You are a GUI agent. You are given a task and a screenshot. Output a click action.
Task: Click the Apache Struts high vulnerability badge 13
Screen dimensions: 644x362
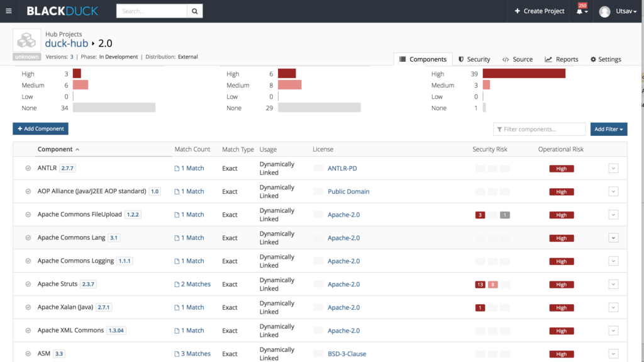480,285
